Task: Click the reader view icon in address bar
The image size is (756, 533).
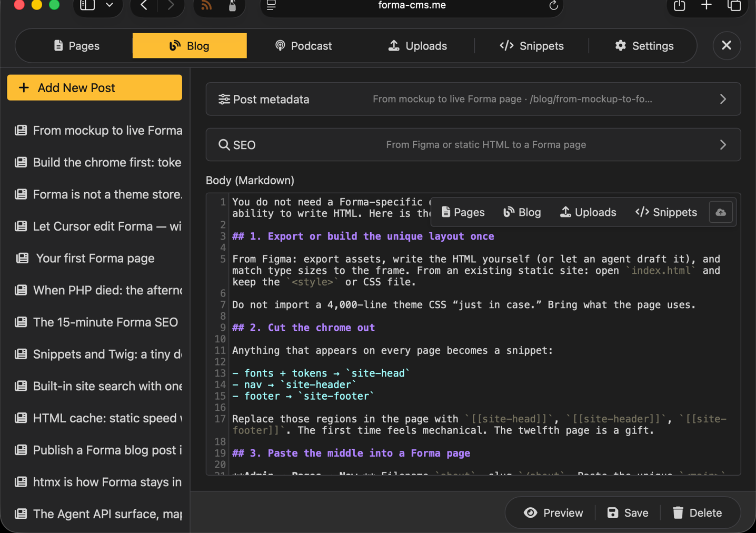Action: point(271,6)
